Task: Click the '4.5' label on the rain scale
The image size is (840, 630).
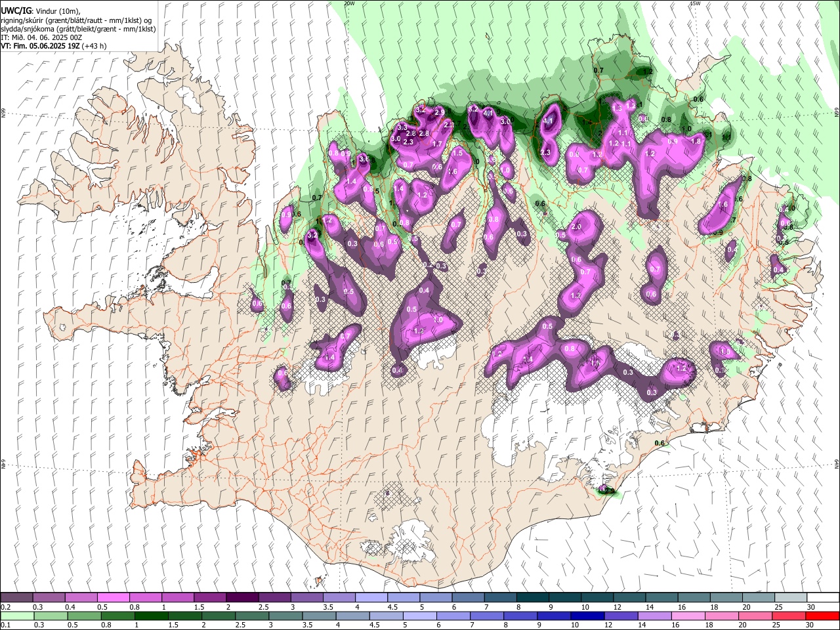Action: click(375, 625)
